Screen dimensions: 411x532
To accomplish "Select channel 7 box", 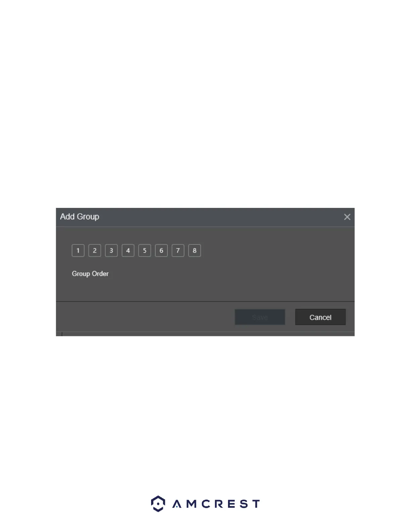I will [178, 251].
